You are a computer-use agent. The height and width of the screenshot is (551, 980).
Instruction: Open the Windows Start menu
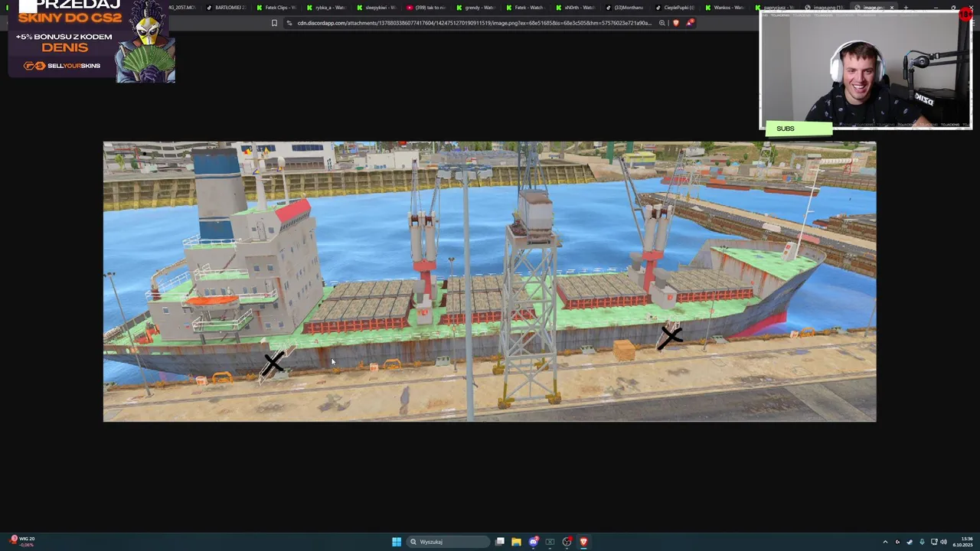[397, 542]
